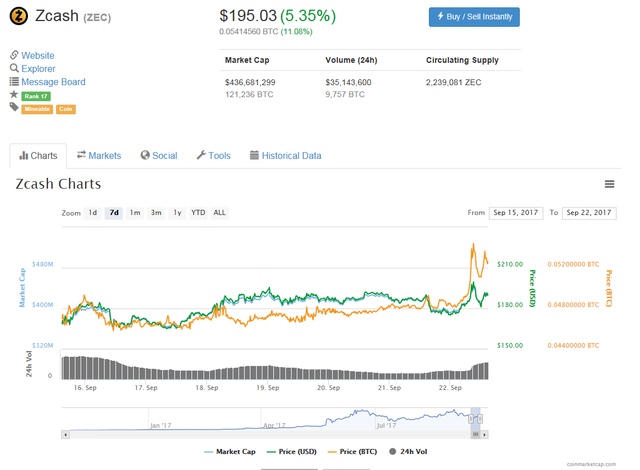This screenshot has width=640, height=470.
Task: Set chart zoom to 1m
Action: click(135, 213)
